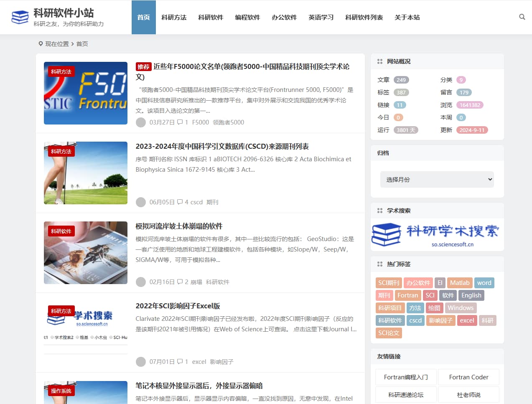The height and width of the screenshot is (404, 532).
Task: Click the search magnifier icon in the header
Action: [522, 17]
